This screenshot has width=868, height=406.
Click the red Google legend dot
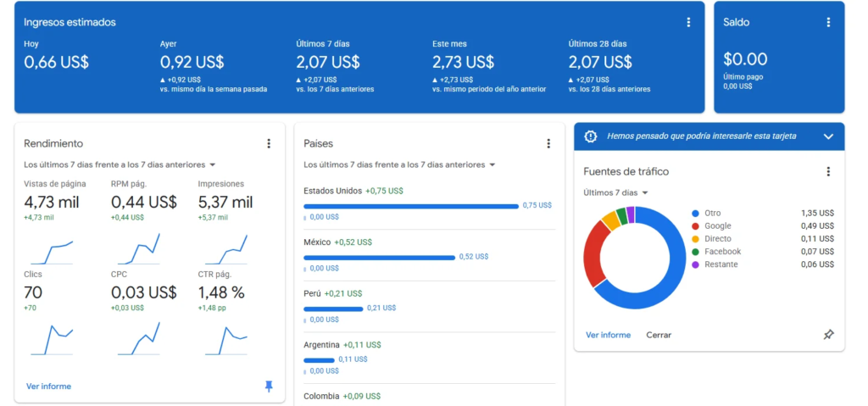[695, 226]
